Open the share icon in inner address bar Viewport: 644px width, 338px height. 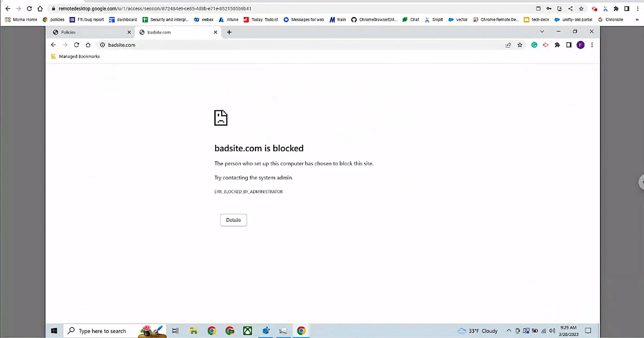click(x=508, y=45)
